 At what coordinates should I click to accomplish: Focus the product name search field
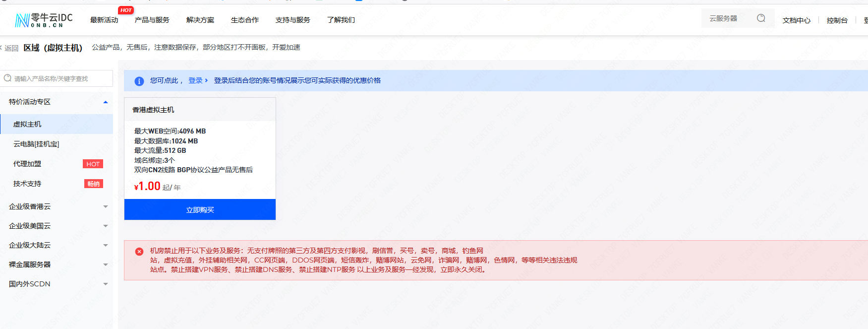pos(60,78)
